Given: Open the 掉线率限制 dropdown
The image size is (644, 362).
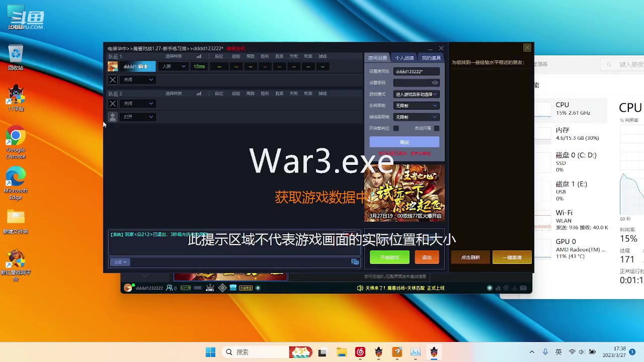Looking at the screenshot, I should pos(416,117).
